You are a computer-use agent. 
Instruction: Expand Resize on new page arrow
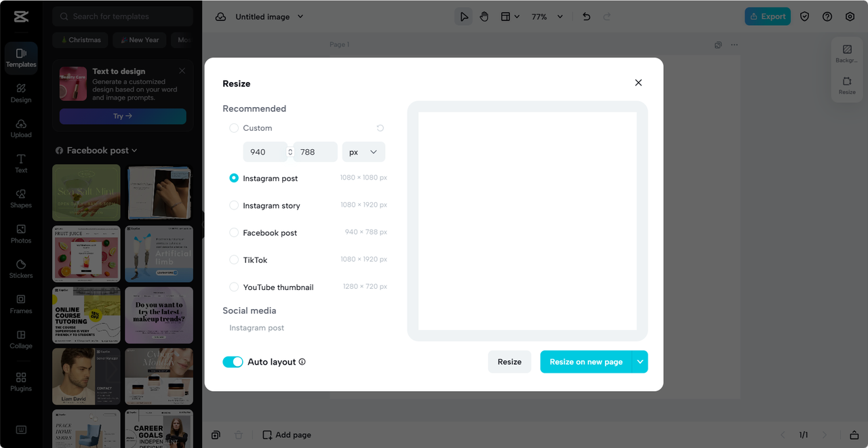(639, 362)
